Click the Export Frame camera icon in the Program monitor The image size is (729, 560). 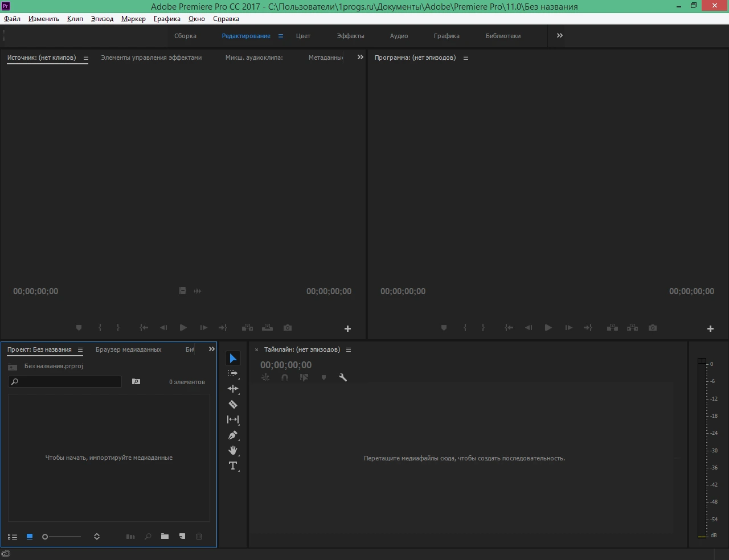click(653, 328)
